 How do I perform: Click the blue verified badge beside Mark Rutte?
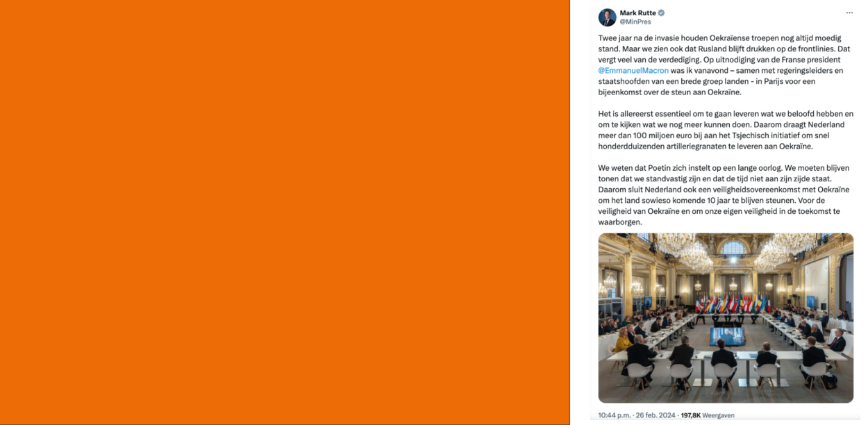click(x=661, y=12)
